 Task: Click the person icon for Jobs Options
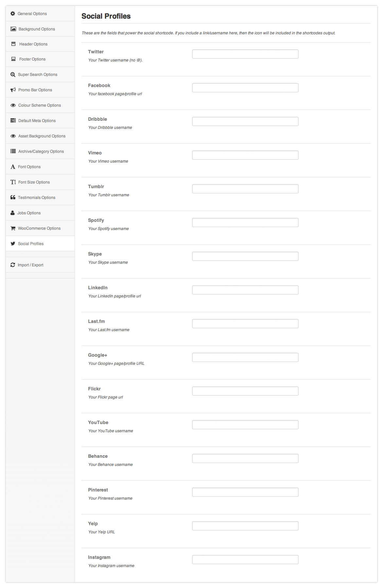(12, 213)
